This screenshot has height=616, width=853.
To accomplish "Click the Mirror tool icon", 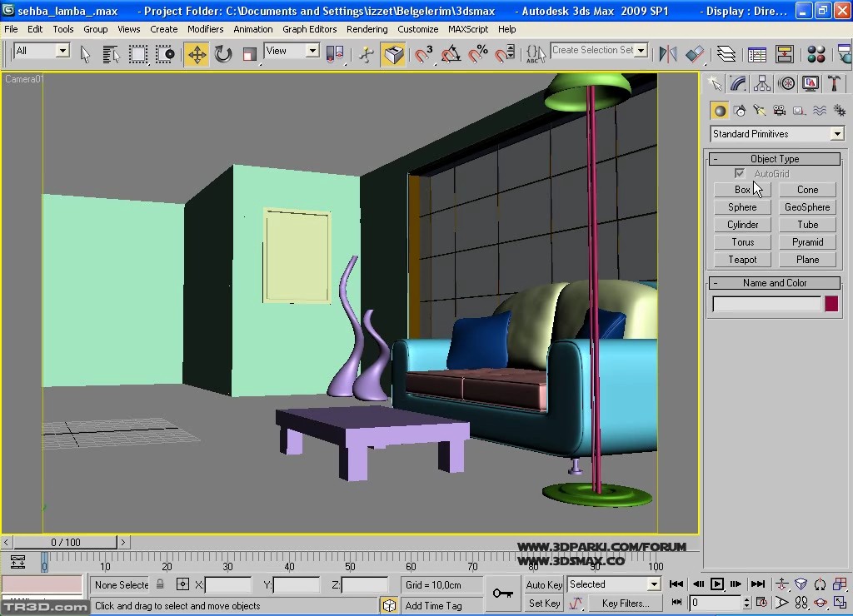I will pos(668,55).
